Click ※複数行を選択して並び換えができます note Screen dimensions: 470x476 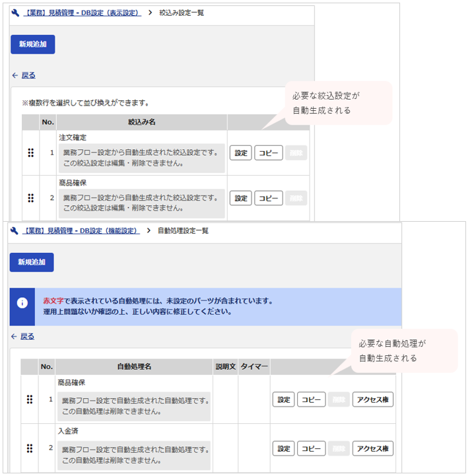[85, 103]
